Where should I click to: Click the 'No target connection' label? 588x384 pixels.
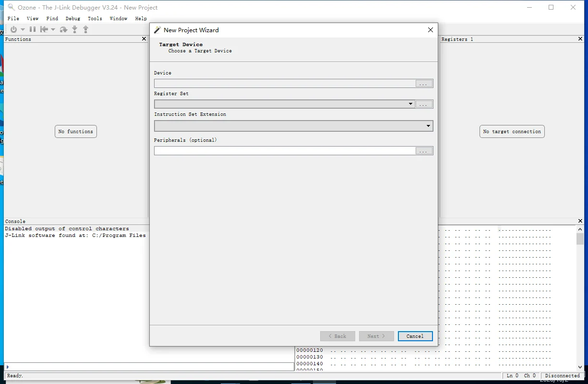512,132
